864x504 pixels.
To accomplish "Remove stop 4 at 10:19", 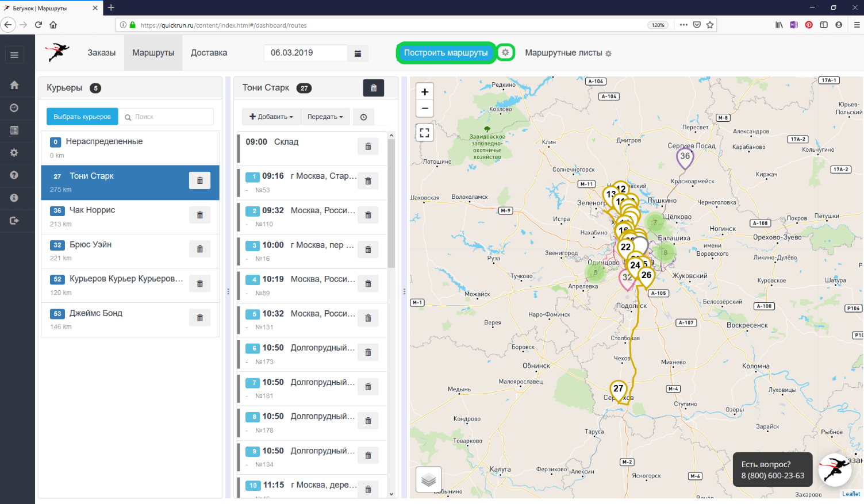I will [x=368, y=283].
